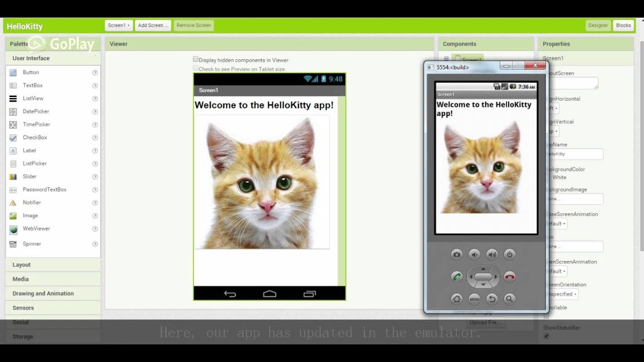Toggle the Scrollable checkbox
Image resolution: width=644 pixels, height=362 pixels.
point(546,315)
